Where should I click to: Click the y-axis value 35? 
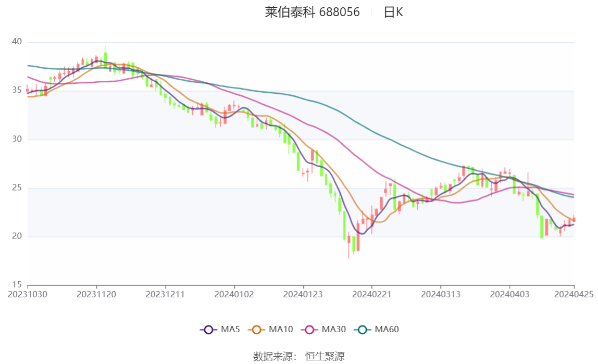[x=17, y=90]
